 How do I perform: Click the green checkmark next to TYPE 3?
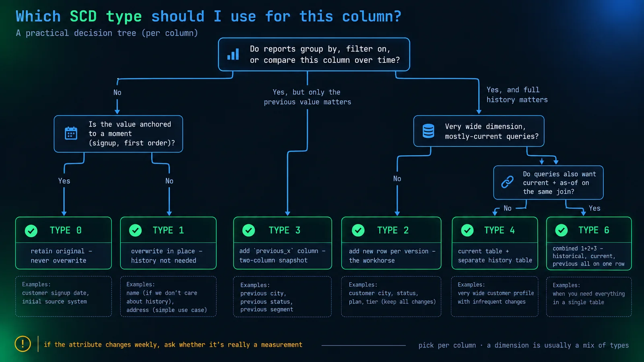tap(249, 230)
